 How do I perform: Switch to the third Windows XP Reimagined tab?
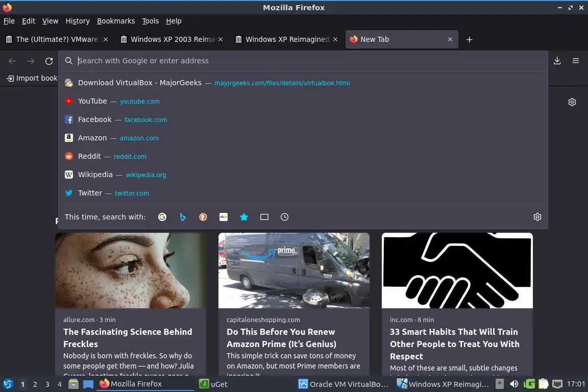click(286, 39)
